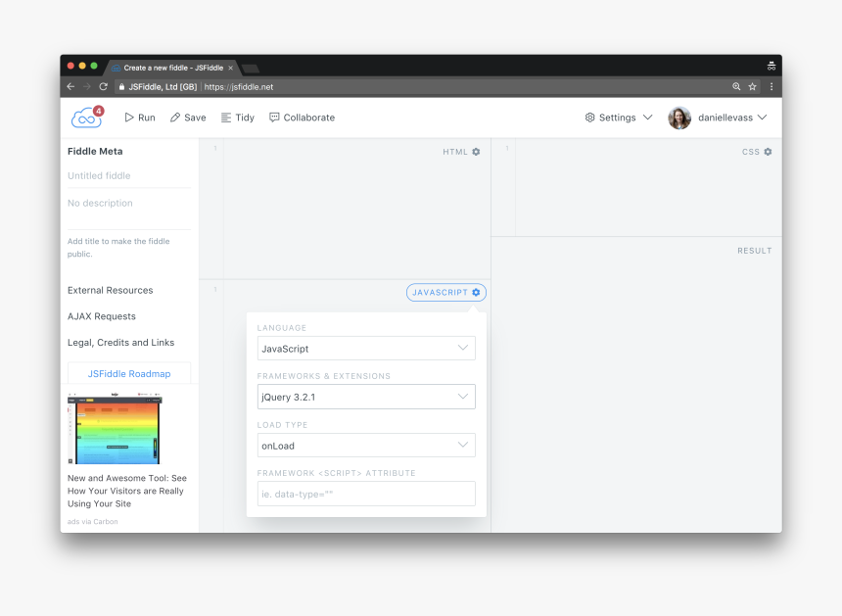Open the Collaborate feature
This screenshot has height=616, width=842.
pyautogui.click(x=302, y=118)
